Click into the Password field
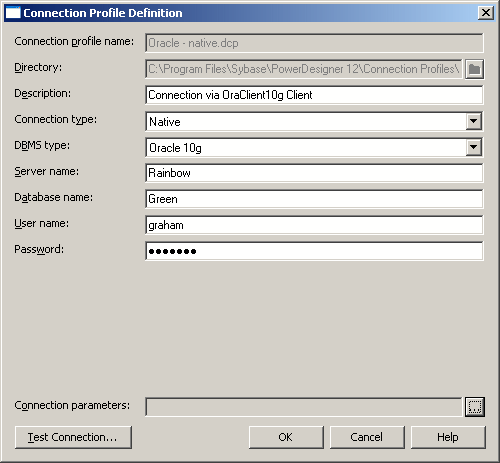 (x=314, y=251)
